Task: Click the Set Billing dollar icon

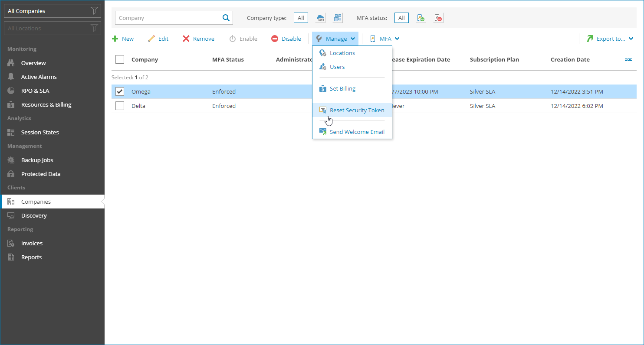Action: 322,88
